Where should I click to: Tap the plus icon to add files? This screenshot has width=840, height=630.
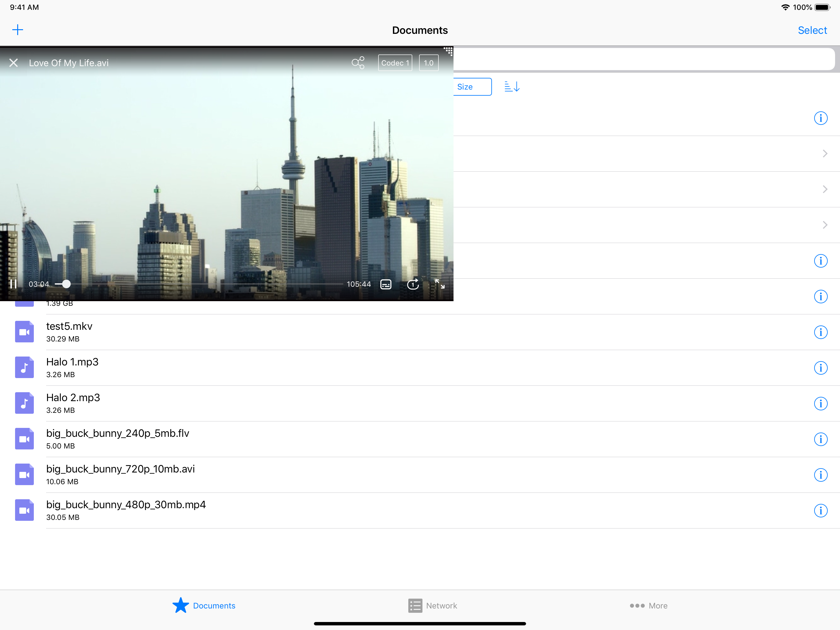tap(18, 30)
